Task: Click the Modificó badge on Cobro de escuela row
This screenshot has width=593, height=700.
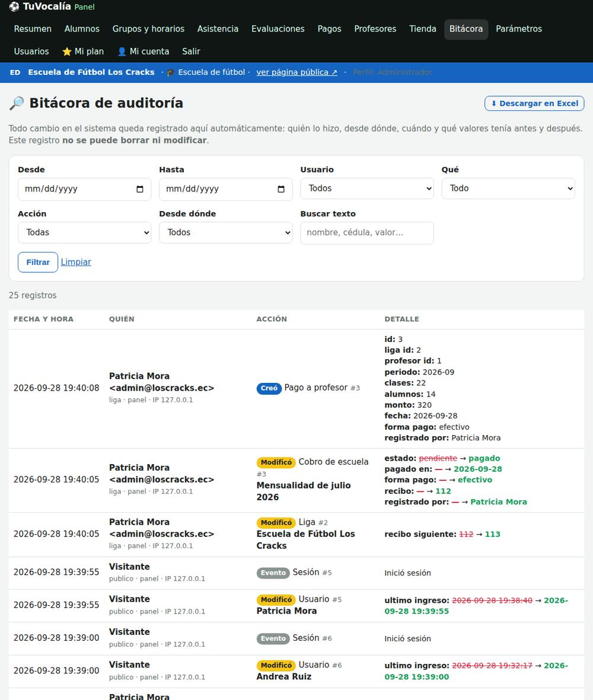Action: coord(276,462)
